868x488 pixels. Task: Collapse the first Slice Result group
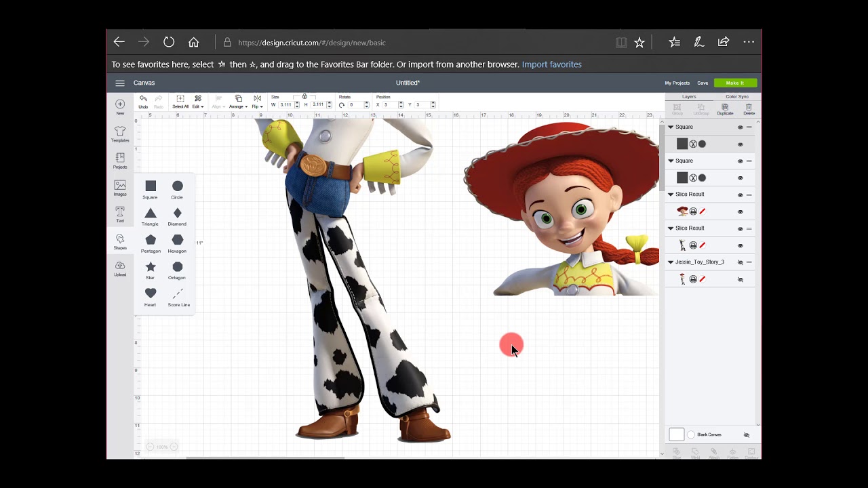[671, 195]
